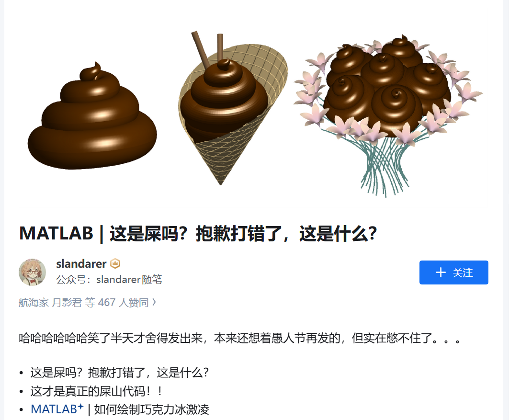Click the sparkle icon after MATLAB link
Screen dimensions: 509x420
[81, 407]
